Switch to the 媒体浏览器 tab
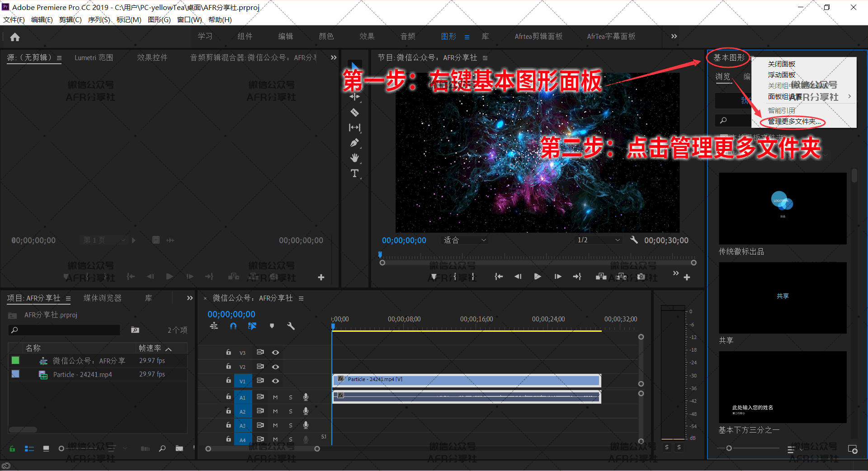 pyautogui.click(x=103, y=298)
